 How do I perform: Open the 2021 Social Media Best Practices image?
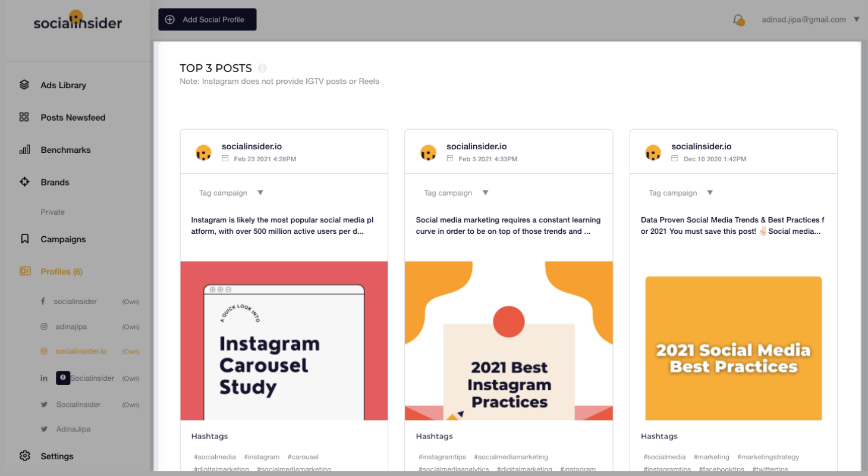[x=734, y=348]
